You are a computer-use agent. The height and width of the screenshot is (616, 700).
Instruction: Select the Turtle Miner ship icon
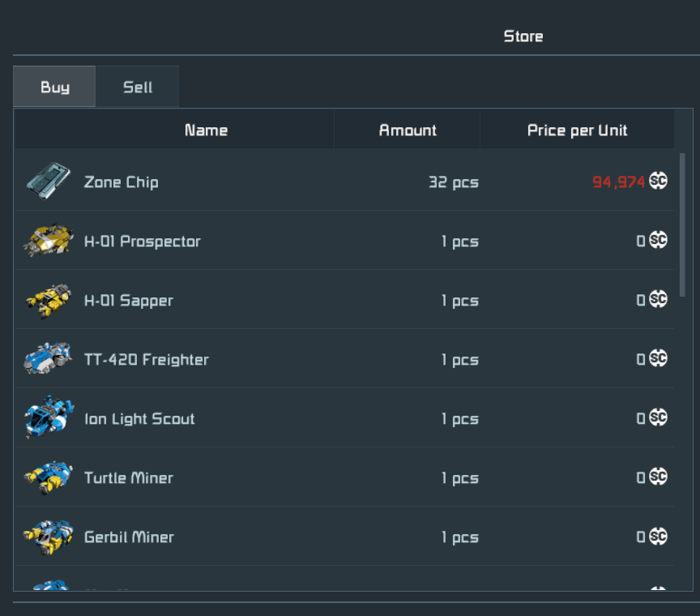click(49, 477)
